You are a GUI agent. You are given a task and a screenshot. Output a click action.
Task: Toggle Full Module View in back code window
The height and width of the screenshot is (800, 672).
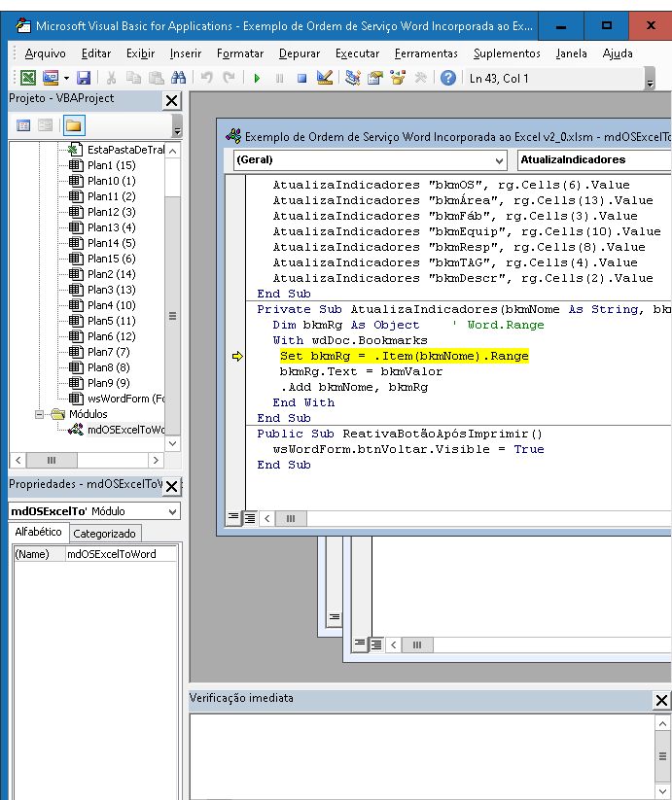click(376, 644)
